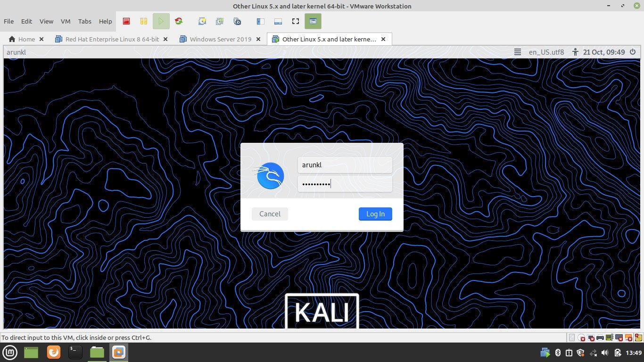Open the Help menu
The image size is (644, 362).
105,21
